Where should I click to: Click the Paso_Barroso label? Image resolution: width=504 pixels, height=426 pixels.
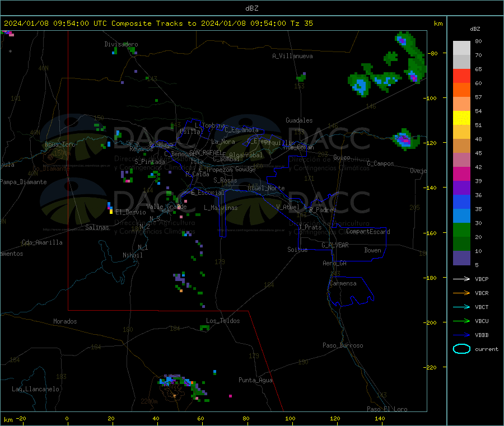point(343,345)
